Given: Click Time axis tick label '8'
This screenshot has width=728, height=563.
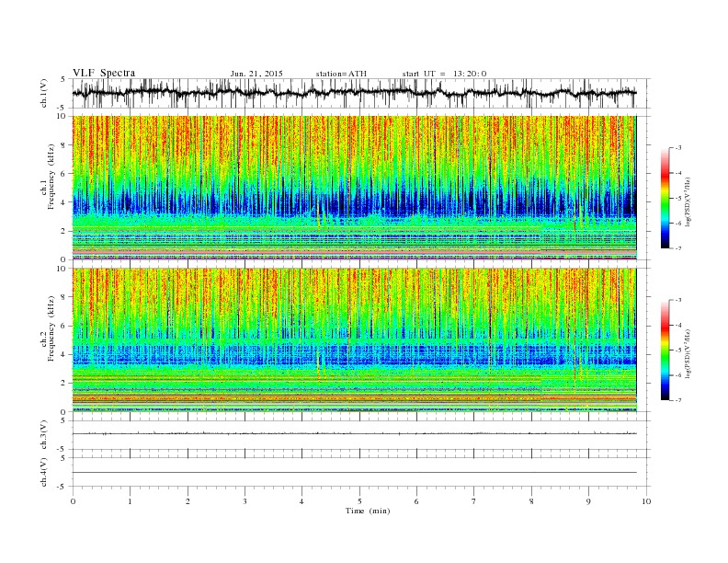Looking at the screenshot, I should coord(531,501).
